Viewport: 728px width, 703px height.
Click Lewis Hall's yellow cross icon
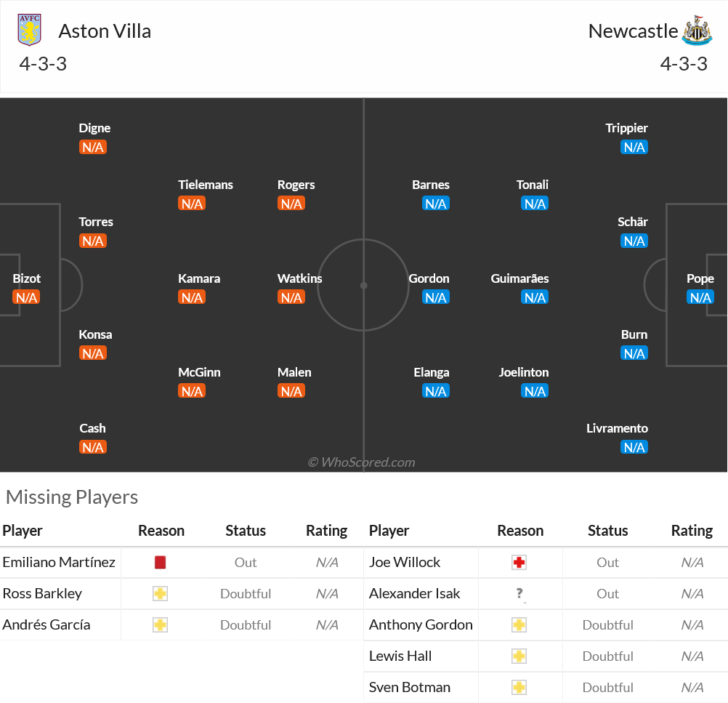[x=519, y=656]
